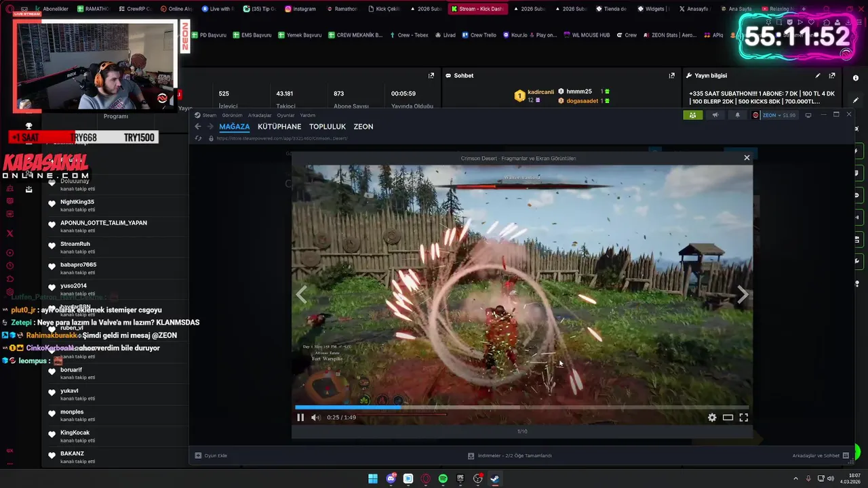Screen dimensions: 868x488
Task: Click kadircanli in the chat leaderboard
Action: pyautogui.click(x=541, y=92)
